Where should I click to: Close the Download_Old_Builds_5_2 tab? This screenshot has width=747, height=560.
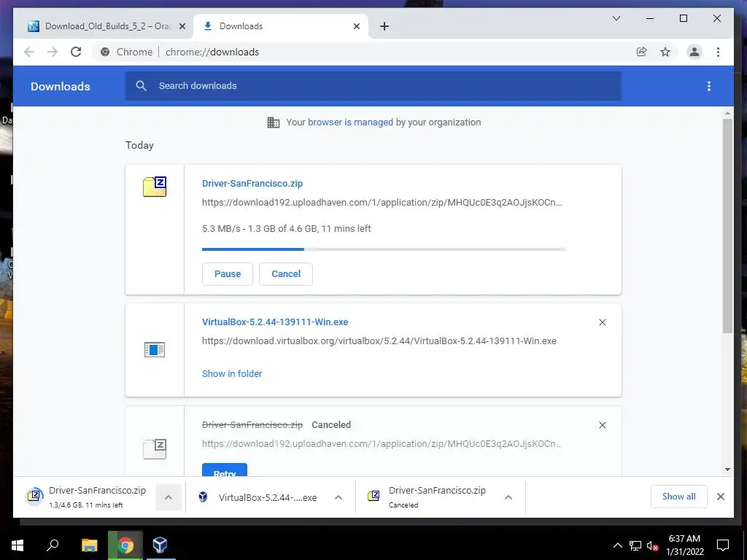point(182,26)
